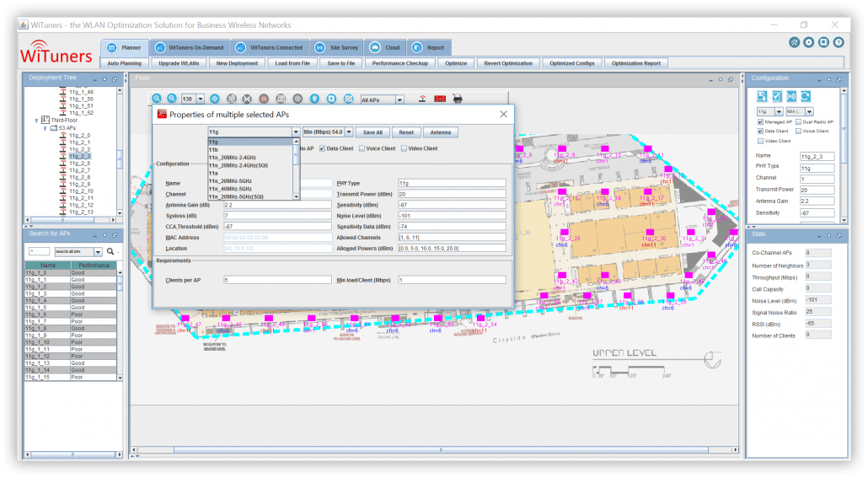Click the square icon beside the help icon

(x=823, y=42)
